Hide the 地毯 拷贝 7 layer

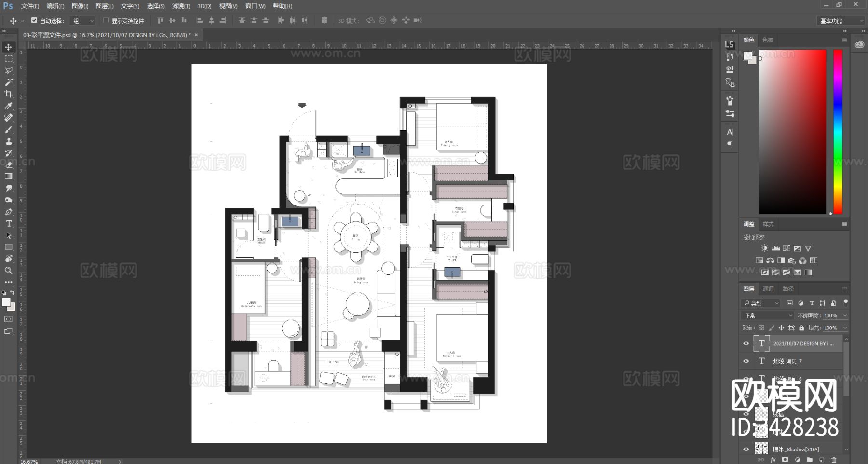click(746, 361)
